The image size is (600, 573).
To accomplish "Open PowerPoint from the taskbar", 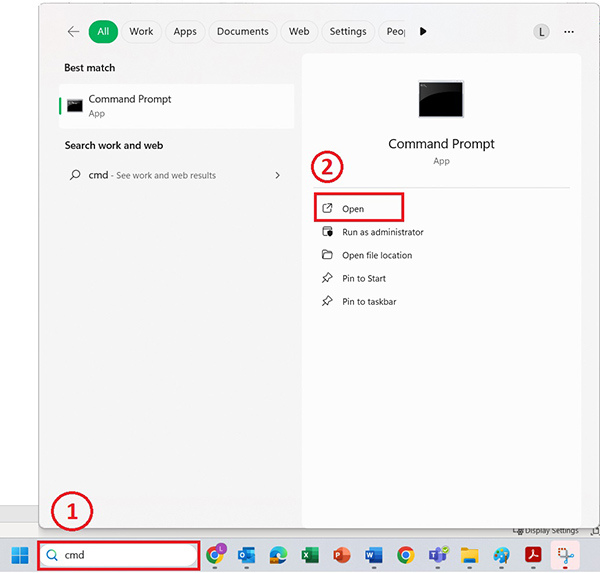I will 342,555.
